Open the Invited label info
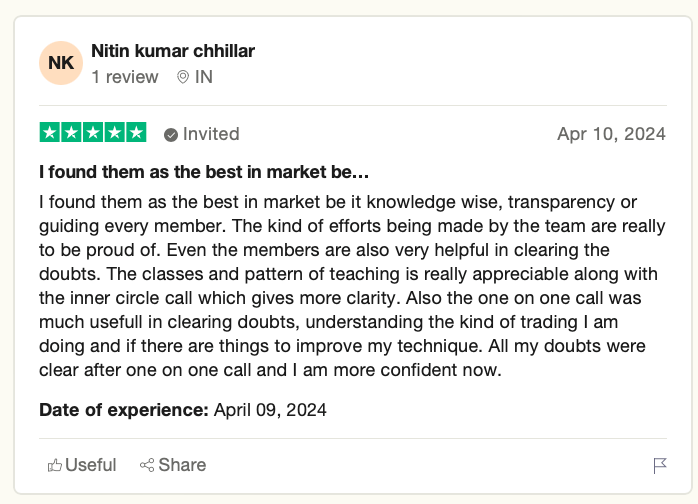Viewport: 698px width, 504px height. [211, 134]
